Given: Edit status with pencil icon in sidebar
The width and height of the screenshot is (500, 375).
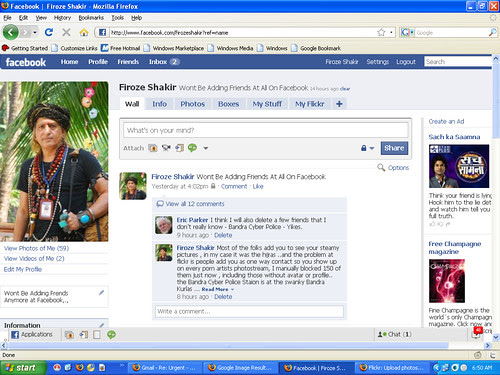Looking at the screenshot, I should (101, 293).
